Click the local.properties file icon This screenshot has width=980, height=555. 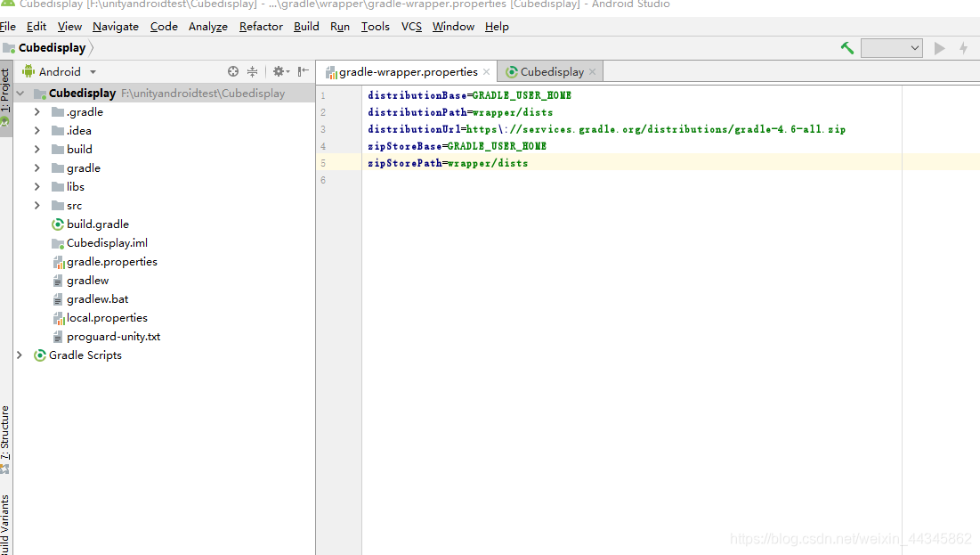coord(58,319)
